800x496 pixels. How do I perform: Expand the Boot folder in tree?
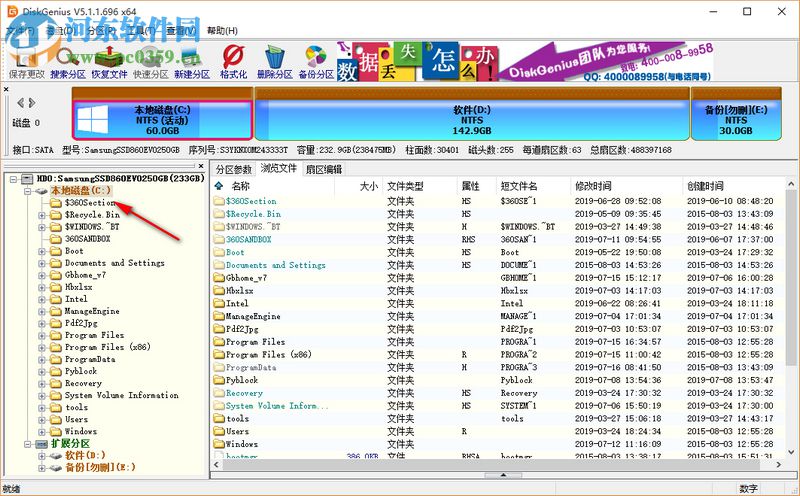42,251
